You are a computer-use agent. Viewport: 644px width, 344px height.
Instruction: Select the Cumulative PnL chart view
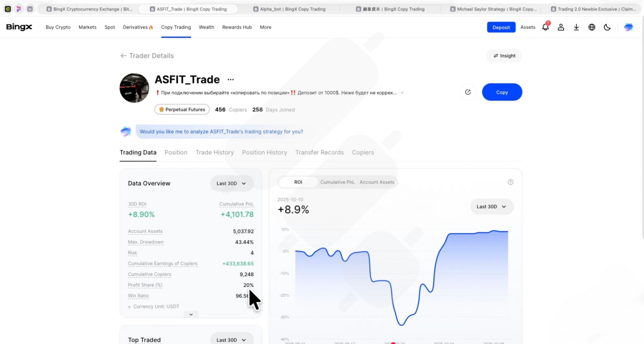[x=337, y=182]
